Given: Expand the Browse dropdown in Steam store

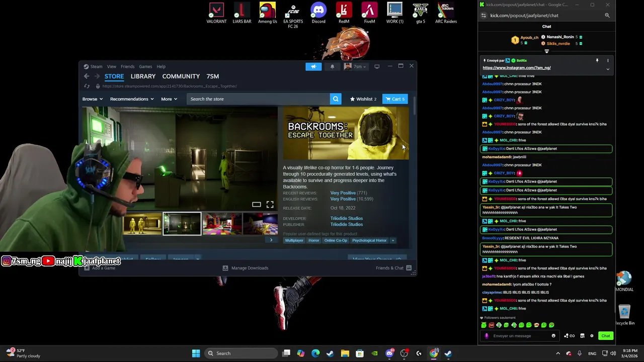Looking at the screenshot, I should 93,99.
